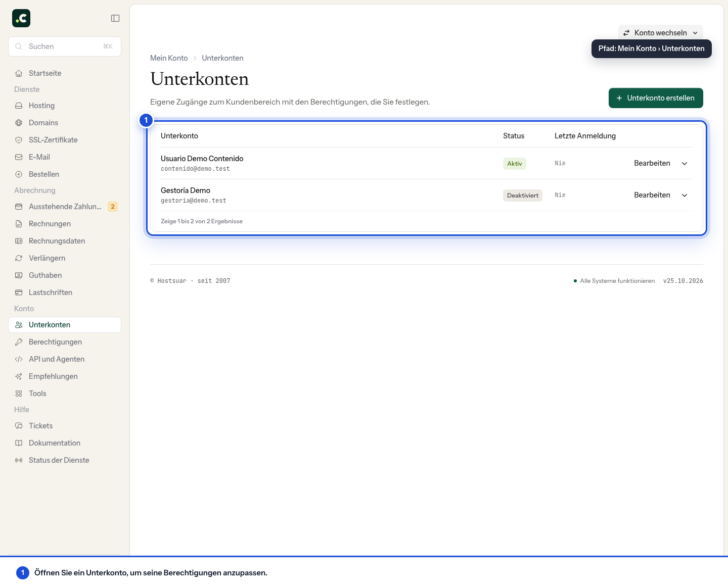The height and width of the screenshot is (588, 728).
Task: Click the Letzte Anmeldung column header
Action: (585, 136)
